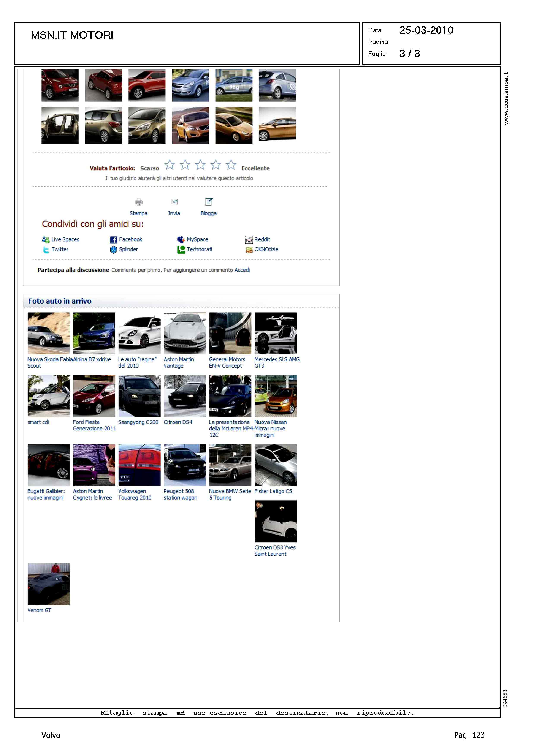Share article on Facebook

point(130,239)
